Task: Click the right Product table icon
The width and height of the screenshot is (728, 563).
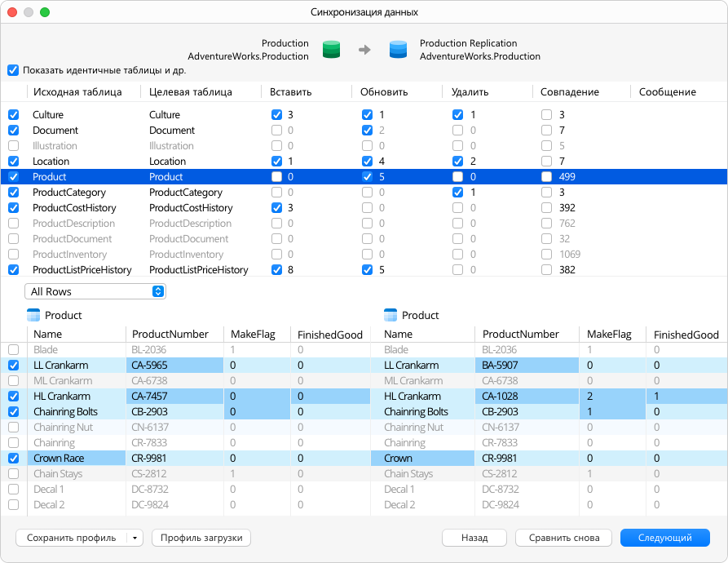Action: point(390,316)
